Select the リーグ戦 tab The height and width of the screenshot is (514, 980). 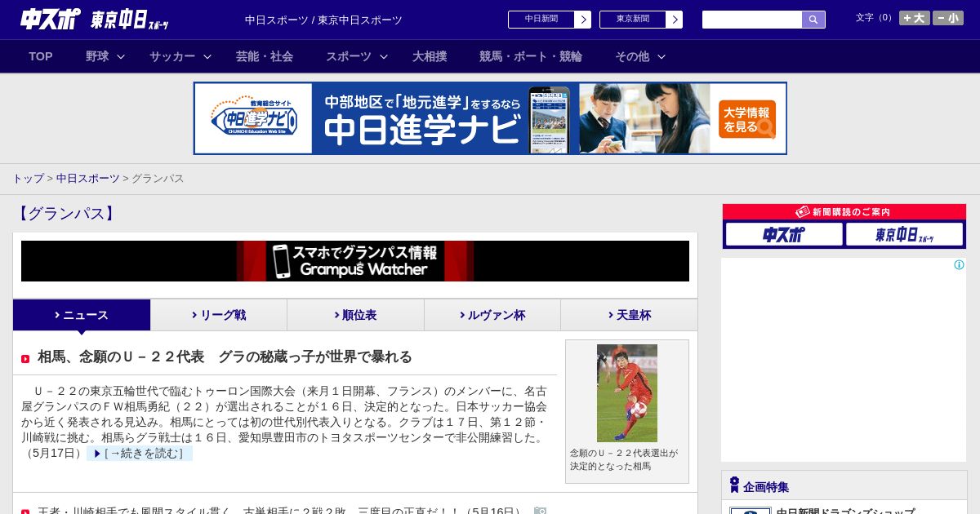coord(219,315)
